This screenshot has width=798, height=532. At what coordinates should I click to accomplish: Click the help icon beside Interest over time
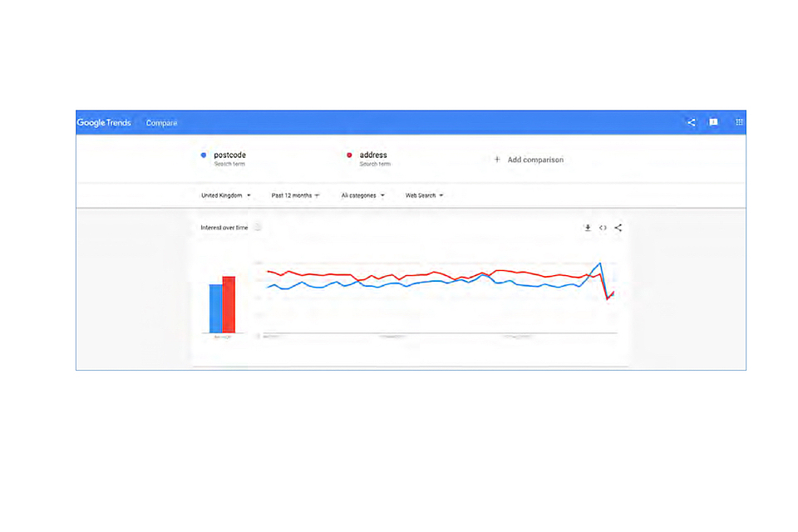[258, 228]
